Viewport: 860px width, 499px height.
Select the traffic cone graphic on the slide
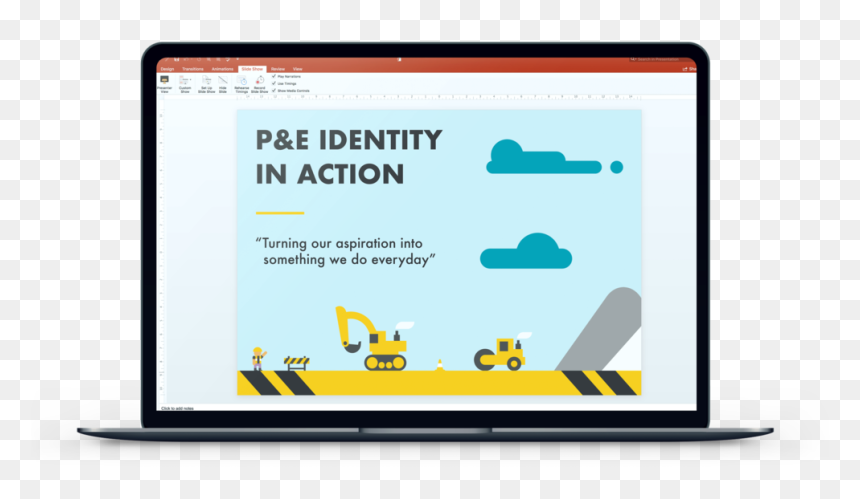click(439, 365)
